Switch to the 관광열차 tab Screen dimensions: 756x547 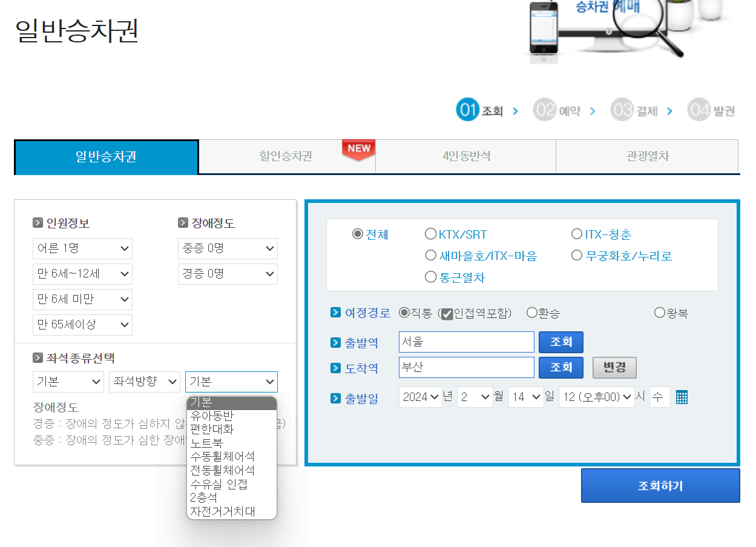647,156
